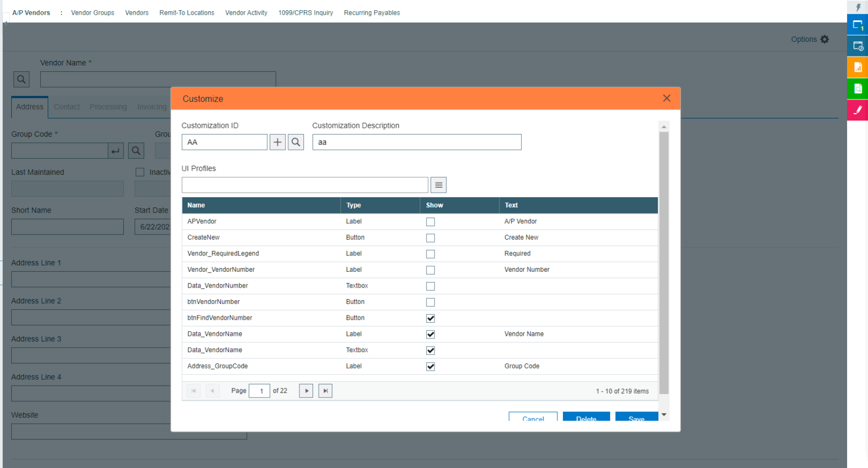This screenshot has height=468, width=868.
Task: Save the customization changes
Action: pyautogui.click(x=636, y=418)
